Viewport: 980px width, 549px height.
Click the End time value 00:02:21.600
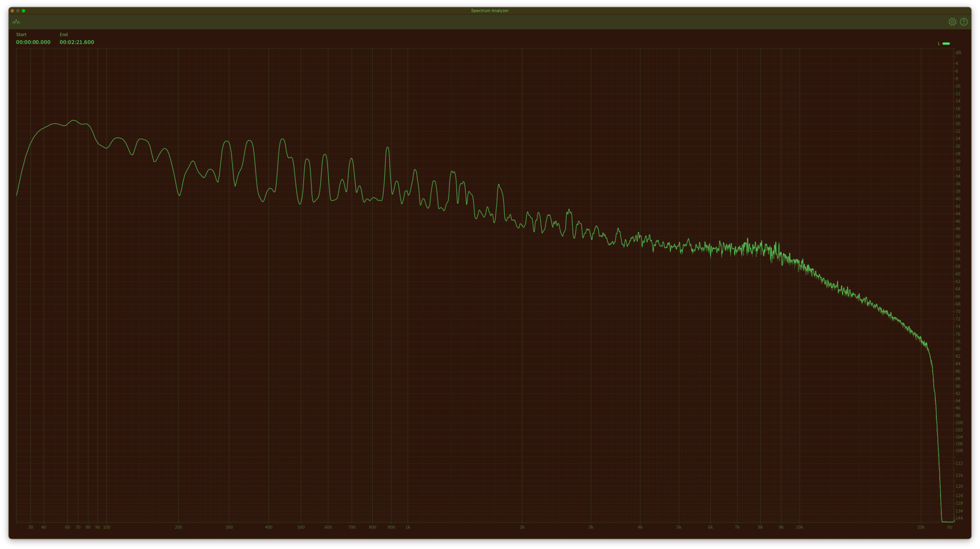77,42
